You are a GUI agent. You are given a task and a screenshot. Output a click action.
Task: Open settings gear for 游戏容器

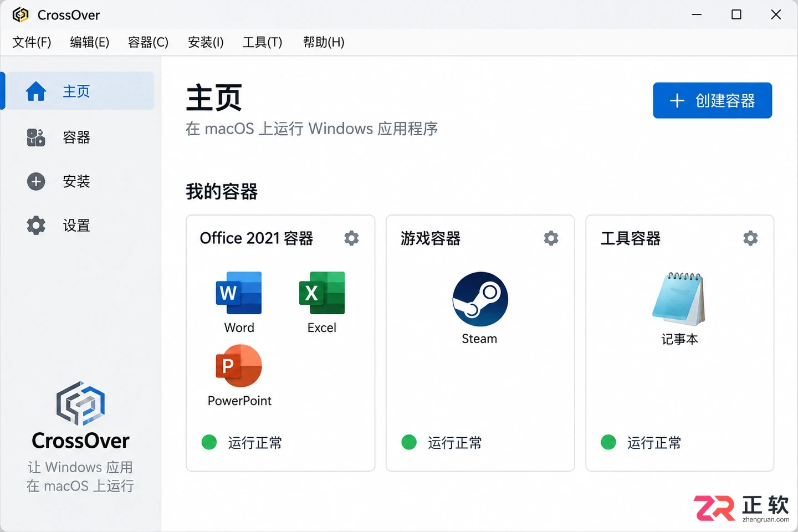coord(551,238)
